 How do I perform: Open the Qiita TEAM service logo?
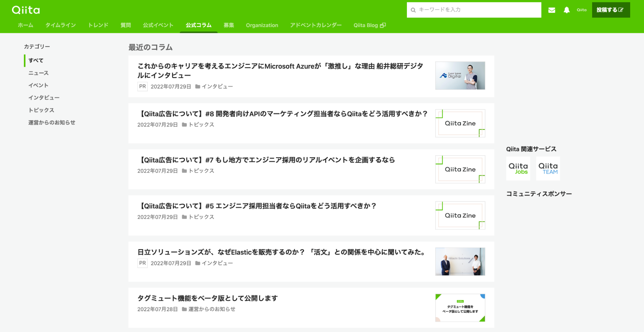tap(548, 168)
